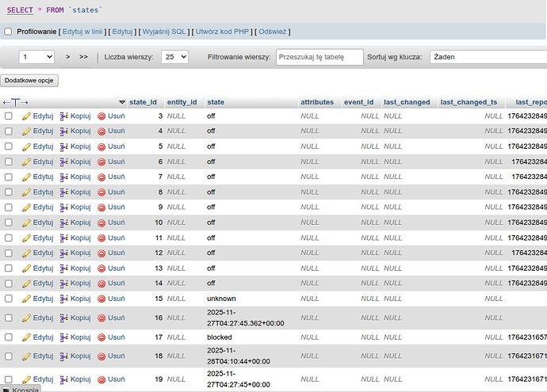Click the red delete icon for row 12

[101, 253]
